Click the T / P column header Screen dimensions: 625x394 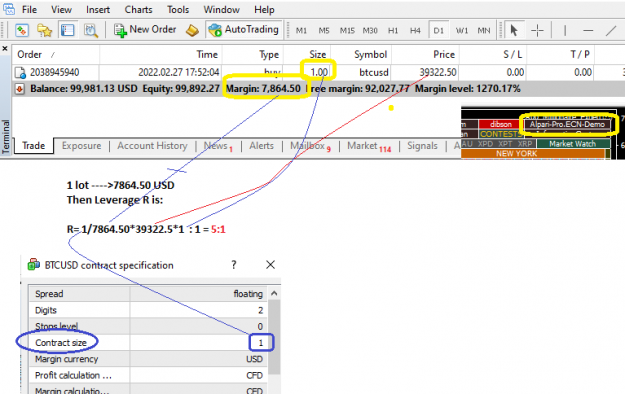click(x=560, y=55)
